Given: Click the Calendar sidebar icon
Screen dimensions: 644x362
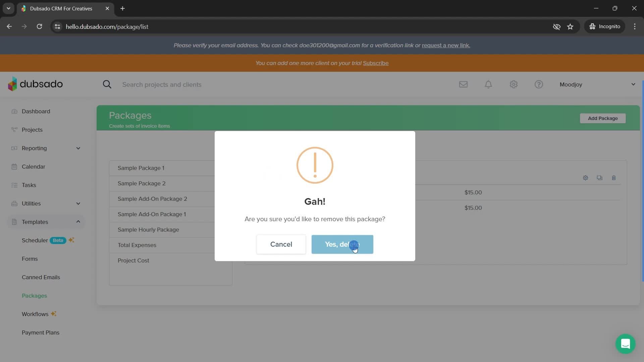Looking at the screenshot, I should (x=14, y=167).
